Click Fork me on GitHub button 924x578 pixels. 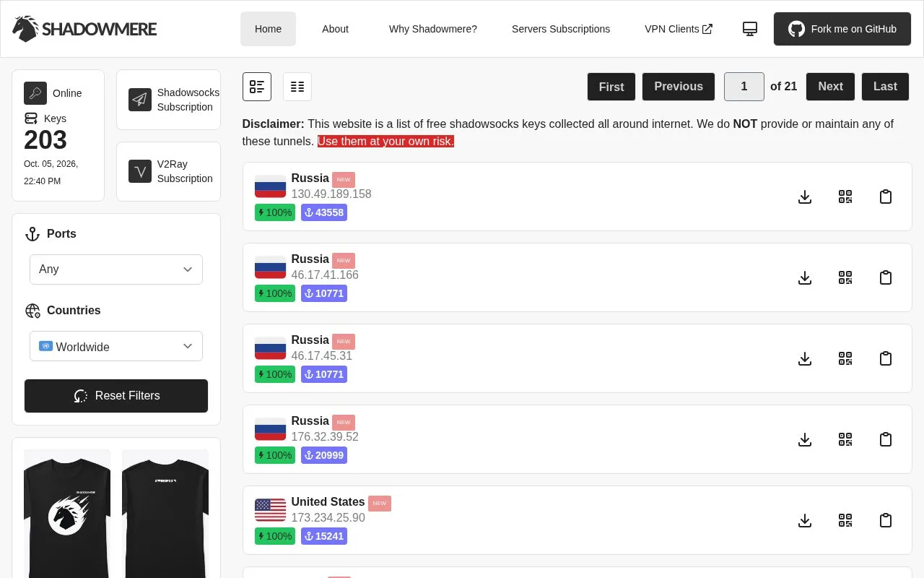[842, 29]
